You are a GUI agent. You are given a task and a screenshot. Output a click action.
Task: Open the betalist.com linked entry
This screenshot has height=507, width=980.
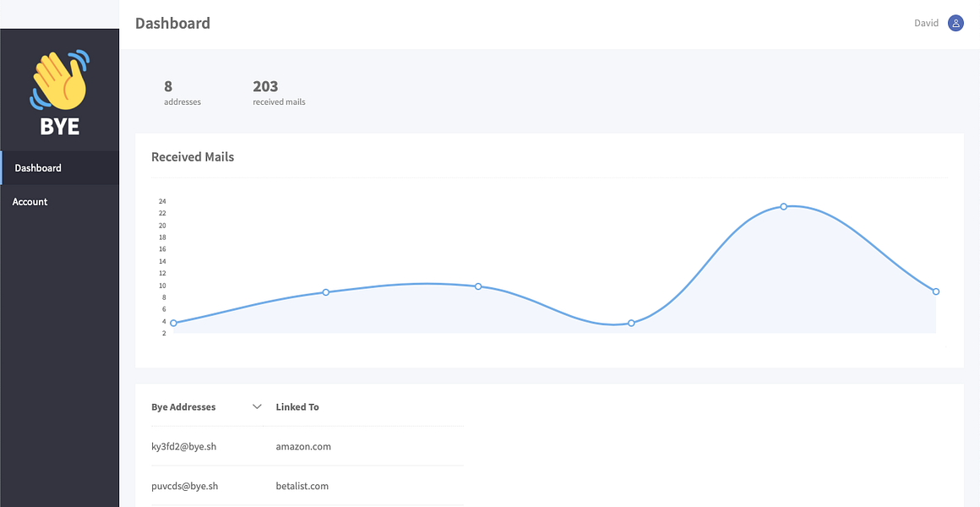pos(302,486)
